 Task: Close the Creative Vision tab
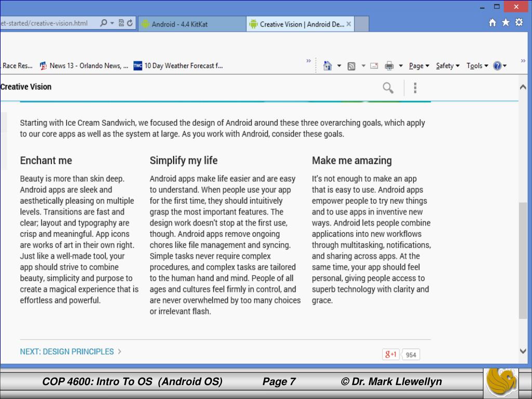click(349, 24)
